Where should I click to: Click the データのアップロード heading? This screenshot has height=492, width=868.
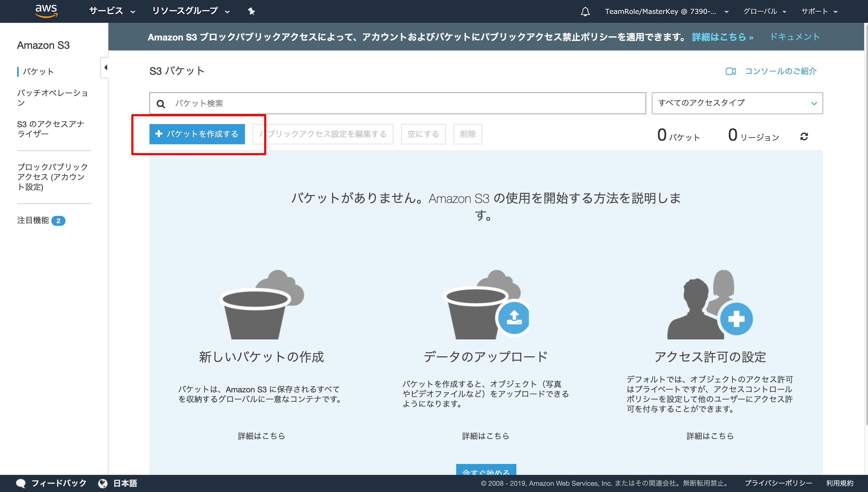[x=486, y=357]
